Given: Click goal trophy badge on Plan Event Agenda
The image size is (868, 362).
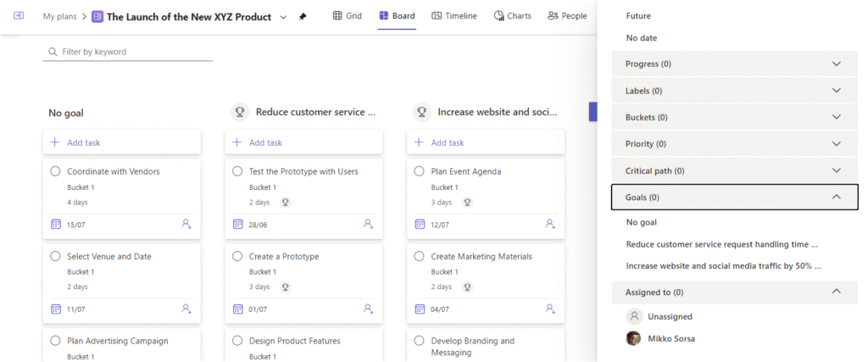Looking at the screenshot, I should click(468, 203).
